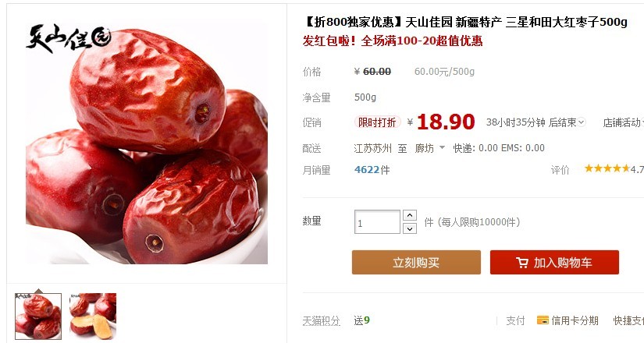Click the 立刻购买 buy now button

pyautogui.click(x=416, y=262)
